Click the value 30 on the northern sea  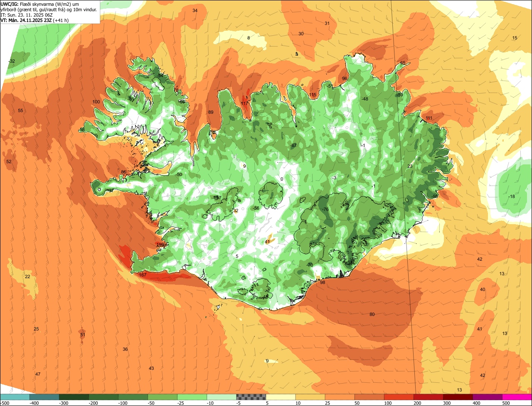tap(301, 34)
